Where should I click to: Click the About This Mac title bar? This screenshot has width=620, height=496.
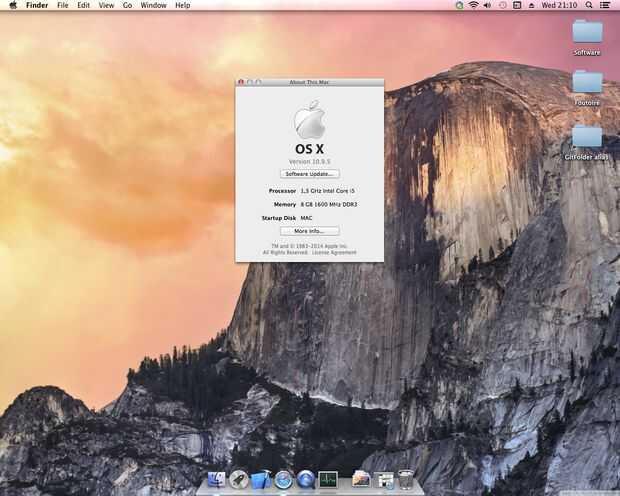point(310,82)
